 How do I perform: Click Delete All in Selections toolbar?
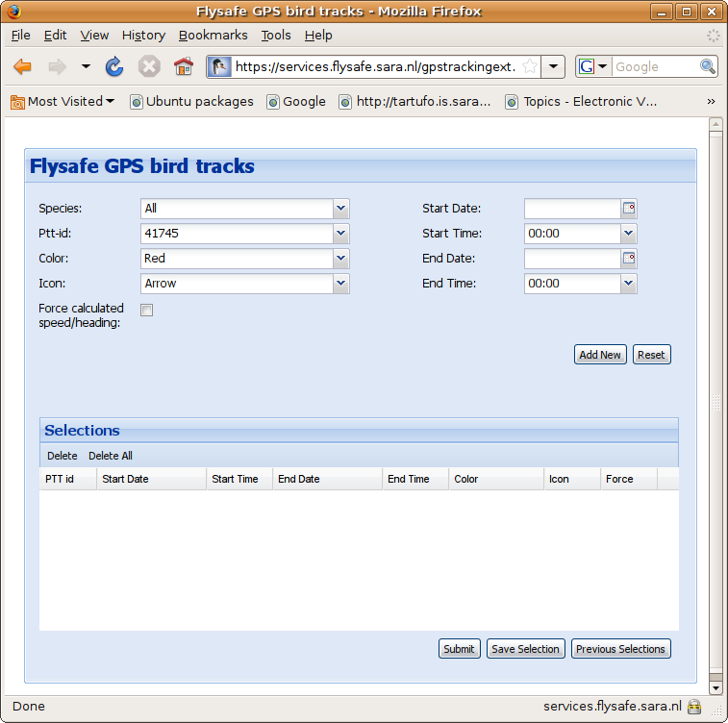111,456
